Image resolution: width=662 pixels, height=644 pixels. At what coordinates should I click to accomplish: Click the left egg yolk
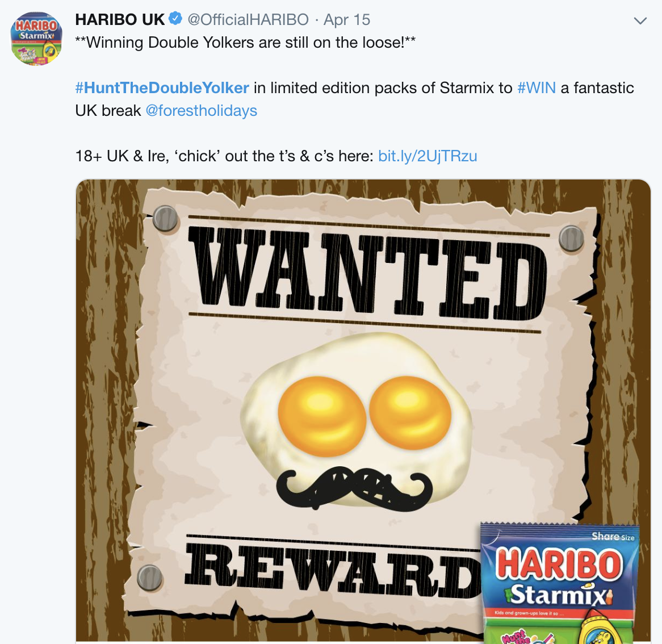coord(322,416)
